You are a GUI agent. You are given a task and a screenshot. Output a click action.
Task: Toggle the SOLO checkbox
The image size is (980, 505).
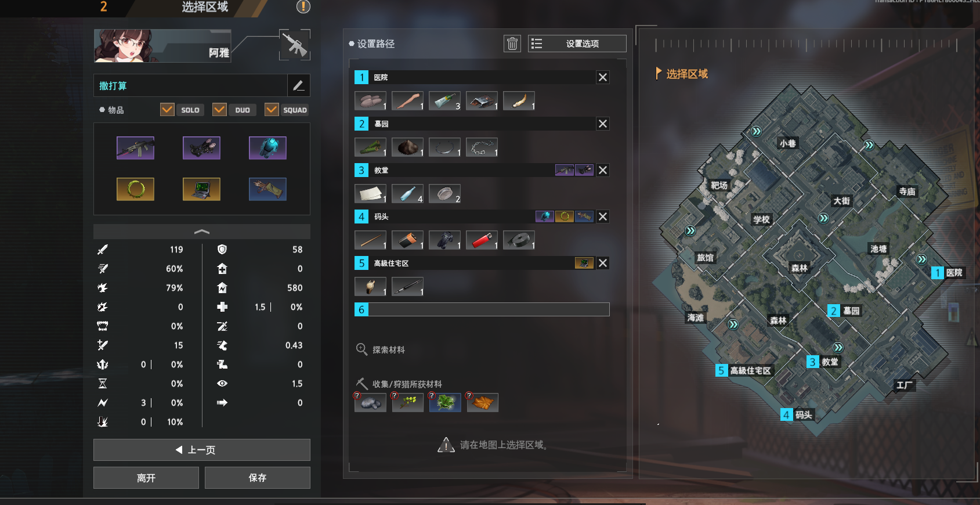167,109
